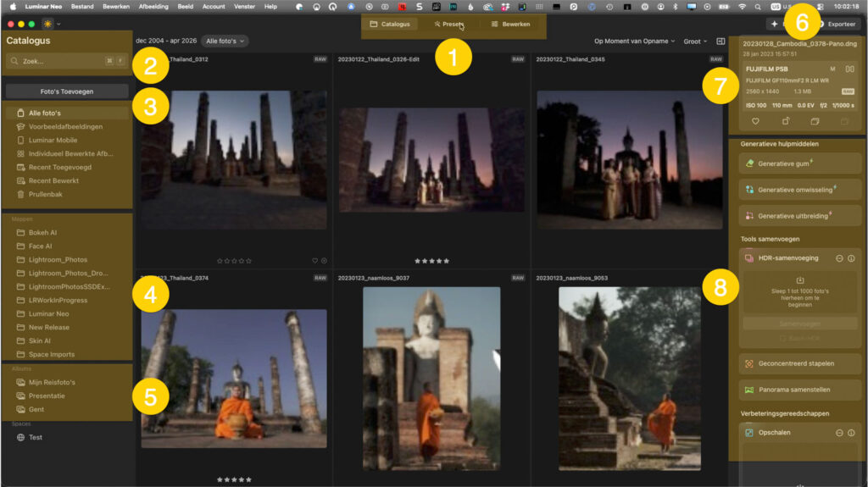Click the Geconcentreerd stapelen focus icon
Screen dimensions: 868x487
tap(749, 363)
